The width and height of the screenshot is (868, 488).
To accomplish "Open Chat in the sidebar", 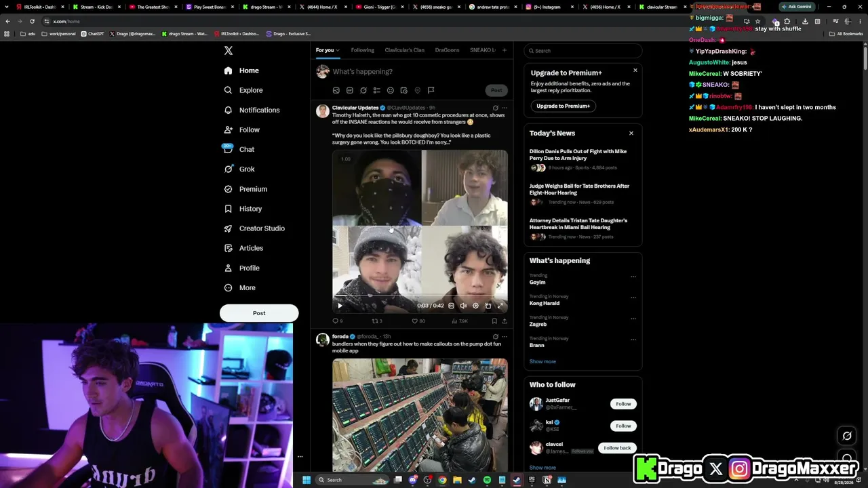I will (239, 149).
